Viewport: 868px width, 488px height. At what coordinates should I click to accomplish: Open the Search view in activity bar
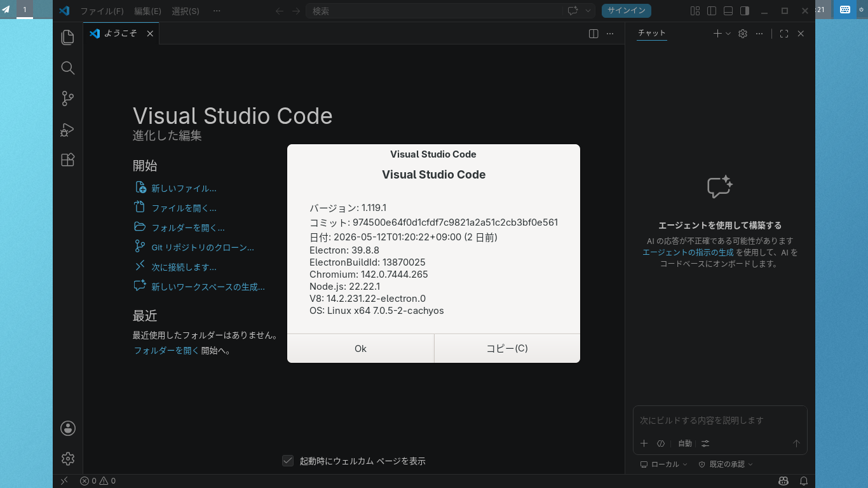tap(68, 68)
